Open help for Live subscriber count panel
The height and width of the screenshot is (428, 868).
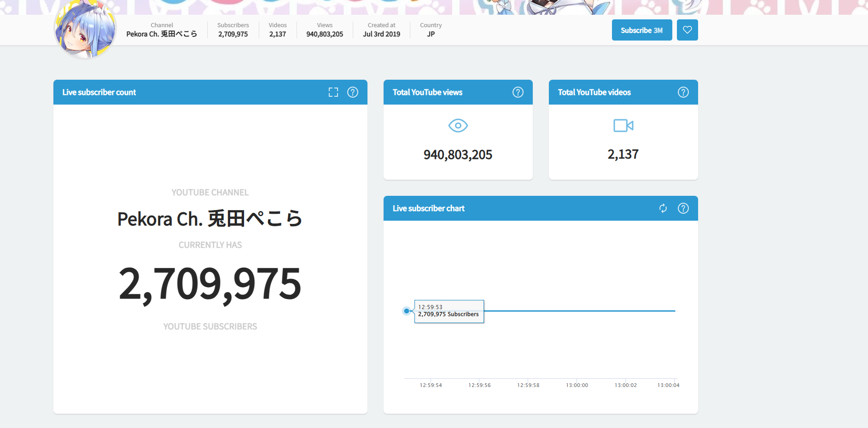tap(353, 92)
